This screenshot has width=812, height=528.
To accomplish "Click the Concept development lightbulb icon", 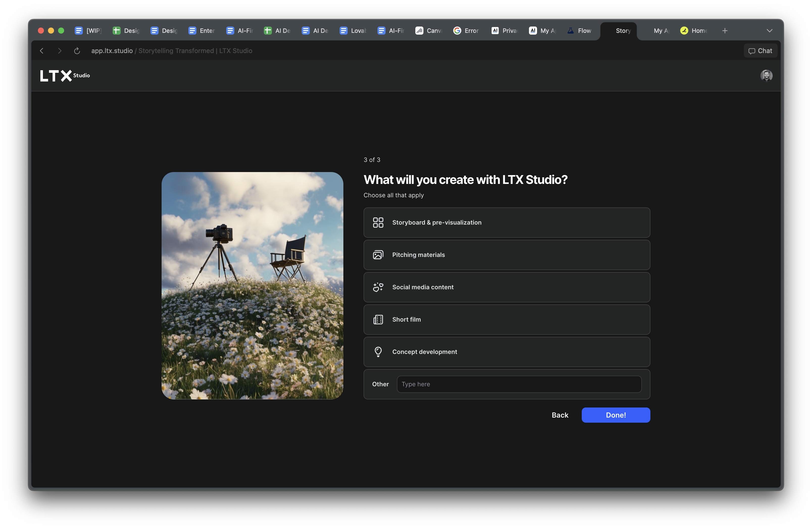I will tap(378, 352).
